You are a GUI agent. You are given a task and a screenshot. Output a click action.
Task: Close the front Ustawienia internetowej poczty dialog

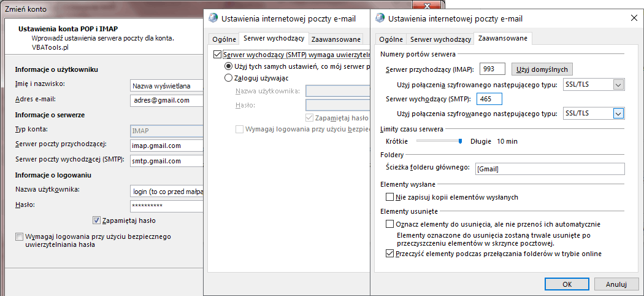tap(633, 18)
